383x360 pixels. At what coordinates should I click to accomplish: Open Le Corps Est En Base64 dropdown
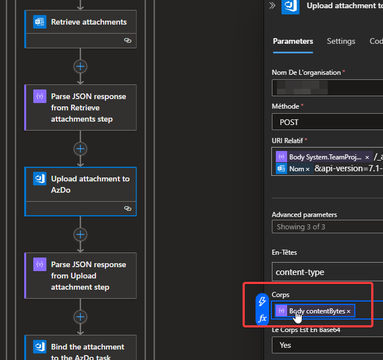coord(328,345)
